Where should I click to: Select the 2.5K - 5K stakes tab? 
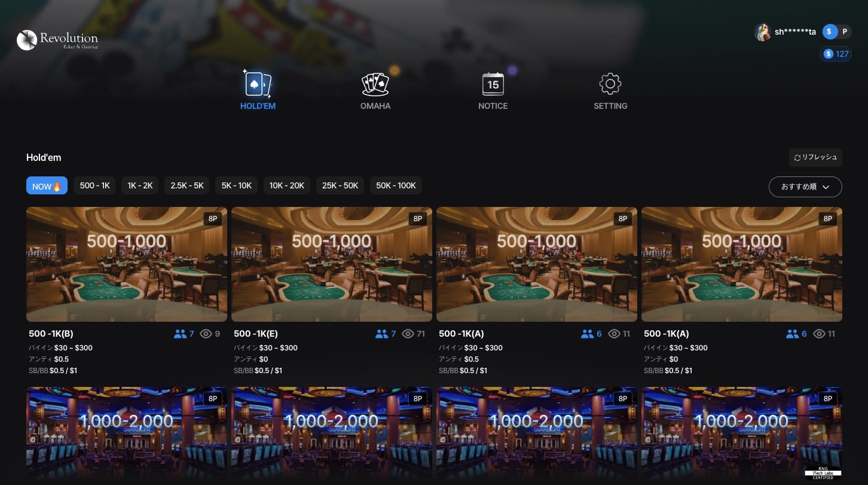click(x=187, y=186)
